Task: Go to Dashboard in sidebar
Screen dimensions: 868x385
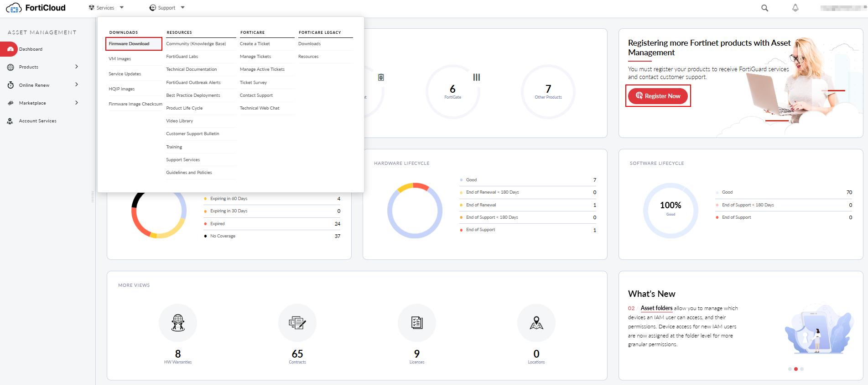Action: [31, 49]
